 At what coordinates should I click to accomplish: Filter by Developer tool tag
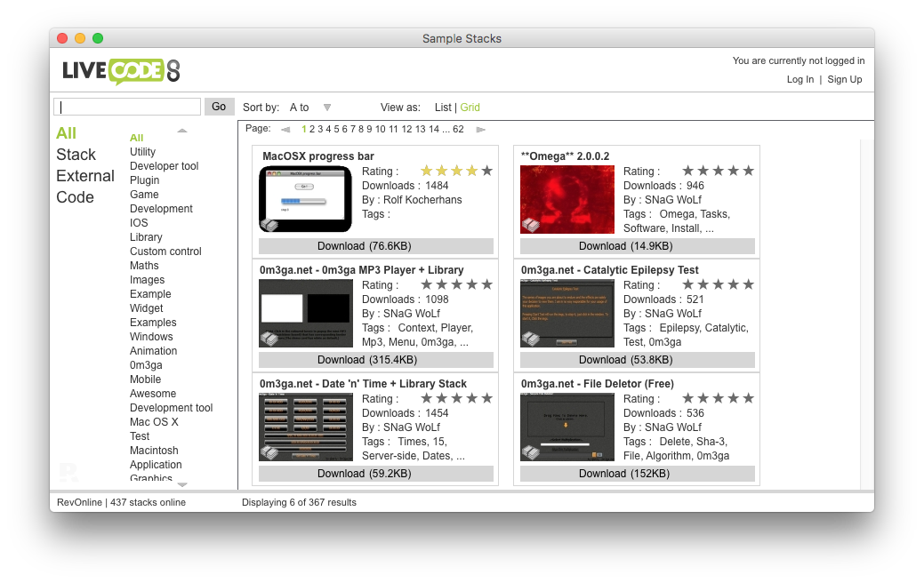coord(164,166)
